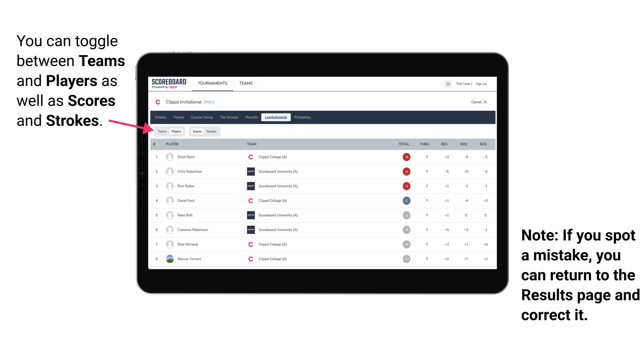The height and width of the screenshot is (346, 644).
Task: Select the Leaderboards navigation tab
Action: tap(276, 117)
